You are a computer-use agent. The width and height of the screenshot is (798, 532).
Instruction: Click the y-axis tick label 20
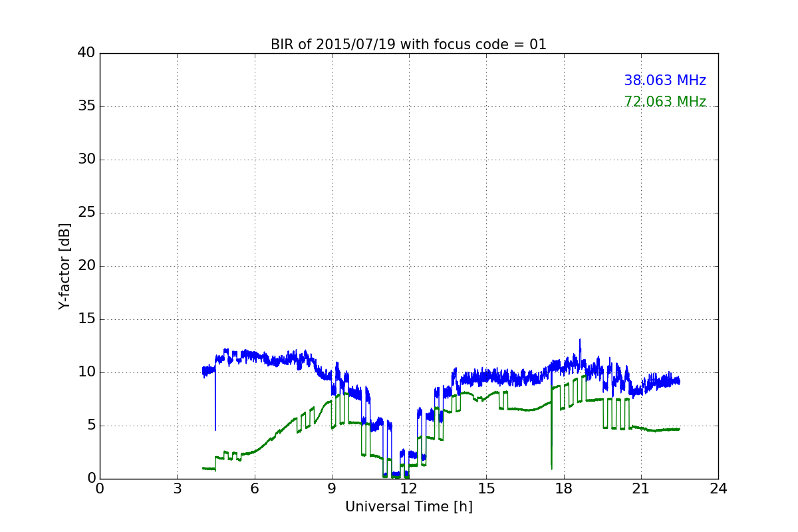pos(86,266)
